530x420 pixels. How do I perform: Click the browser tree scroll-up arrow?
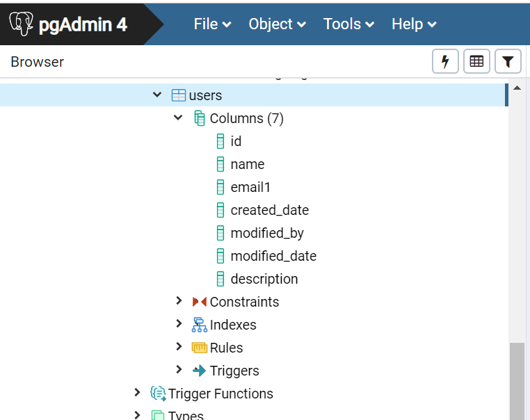point(517,88)
